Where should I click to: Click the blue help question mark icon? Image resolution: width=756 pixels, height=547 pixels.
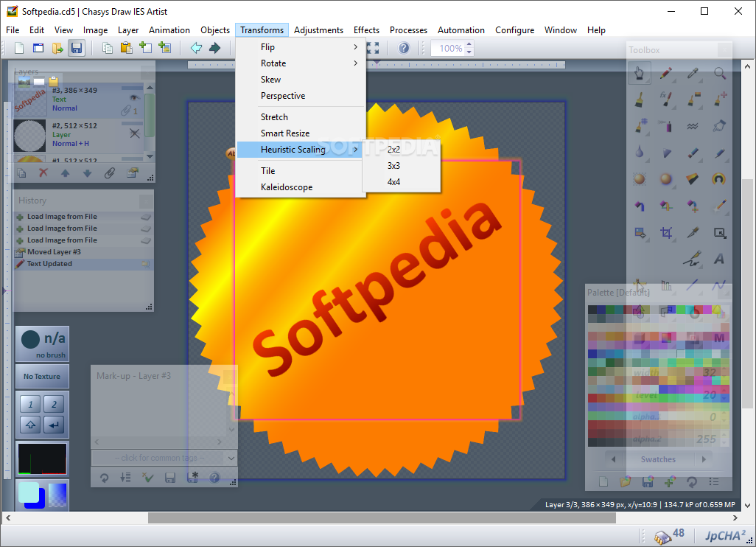404,48
